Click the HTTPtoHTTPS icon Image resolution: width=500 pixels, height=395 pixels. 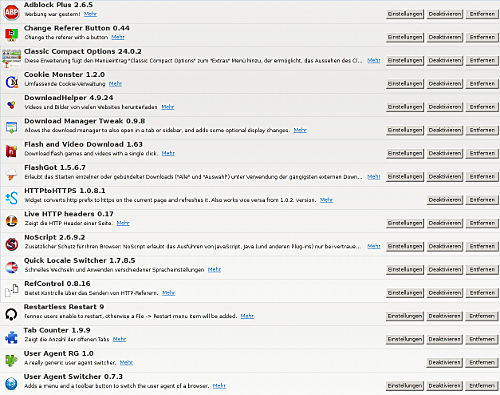pos(11,198)
